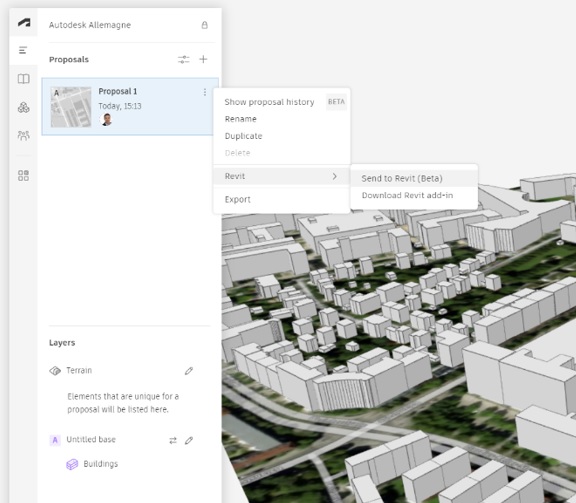
Task: Open the Proposal 1 map thumbnail
Action: [71, 107]
